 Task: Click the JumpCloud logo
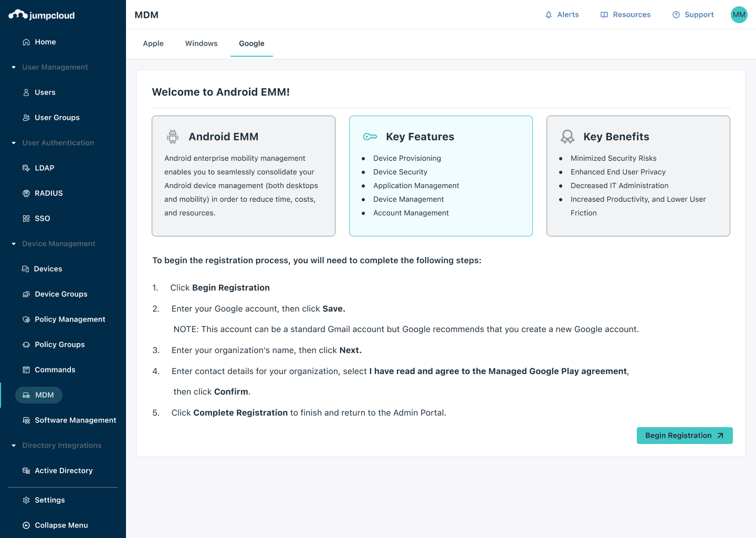coord(41,15)
